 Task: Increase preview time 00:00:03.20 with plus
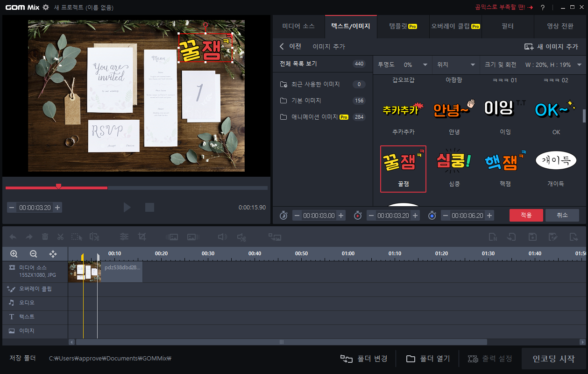pos(57,208)
